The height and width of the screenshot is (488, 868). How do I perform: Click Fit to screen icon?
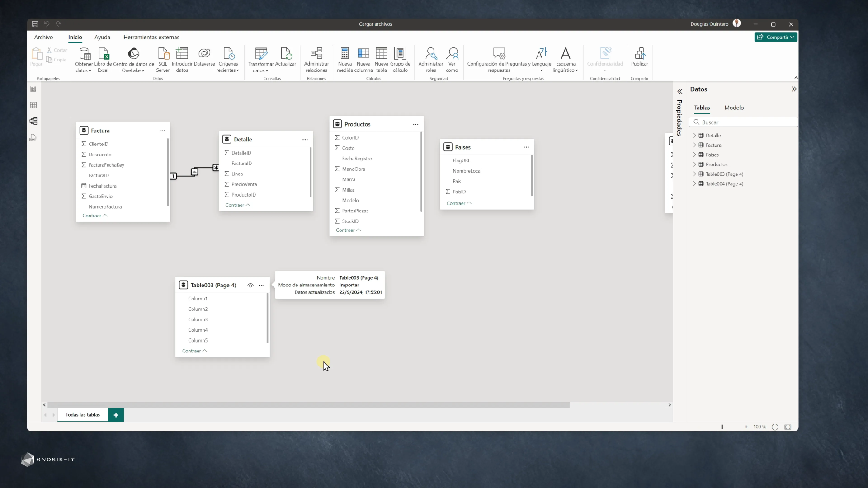click(x=788, y=427)
